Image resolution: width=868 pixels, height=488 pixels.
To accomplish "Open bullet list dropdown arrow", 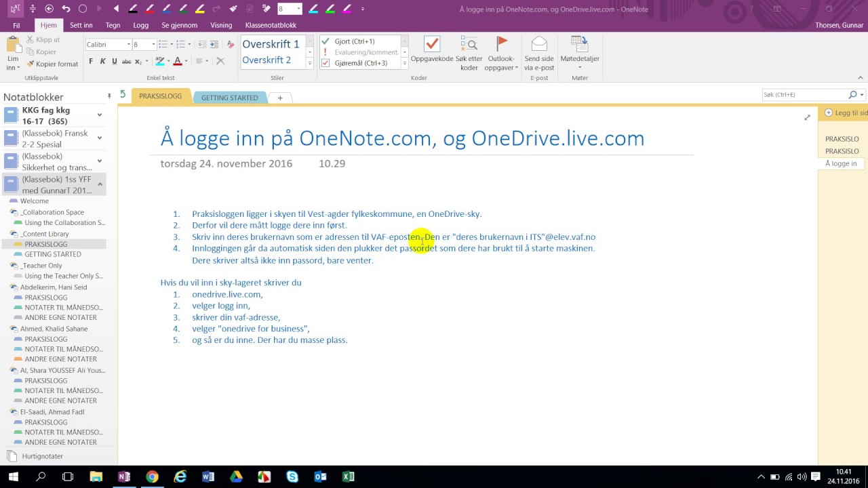I will pos(171,44).
